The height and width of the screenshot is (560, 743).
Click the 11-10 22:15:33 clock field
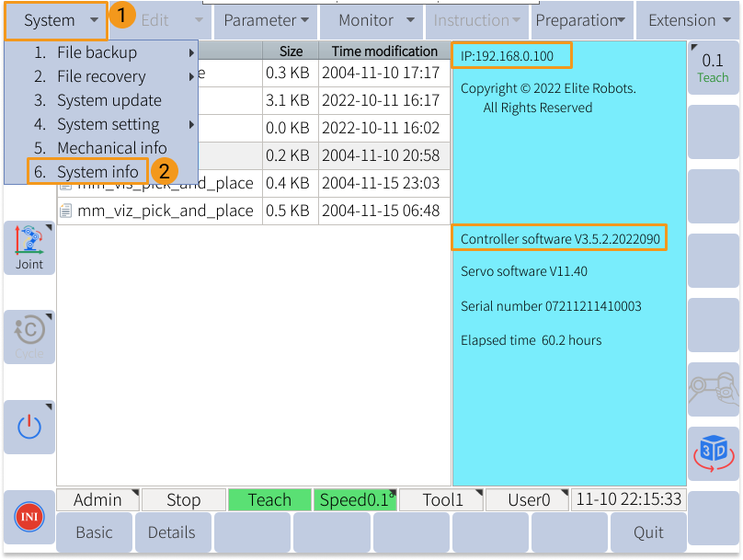pos(629,500)
